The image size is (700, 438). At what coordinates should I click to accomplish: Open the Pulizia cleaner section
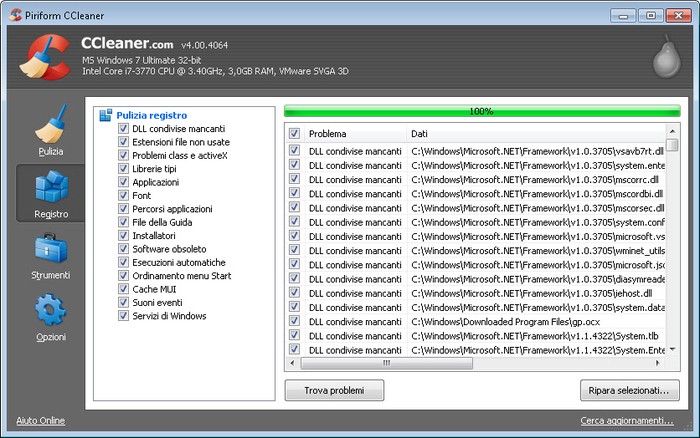[x=50, y=128]
